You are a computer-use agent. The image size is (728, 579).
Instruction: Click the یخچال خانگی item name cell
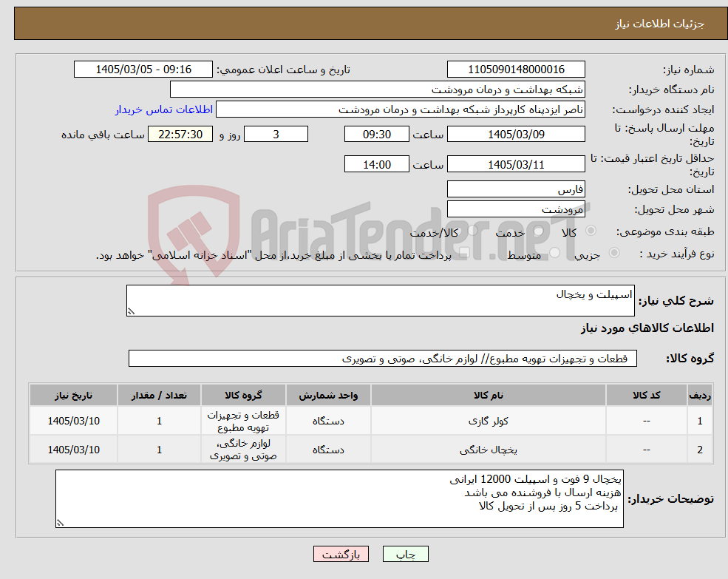pos(488,450)
